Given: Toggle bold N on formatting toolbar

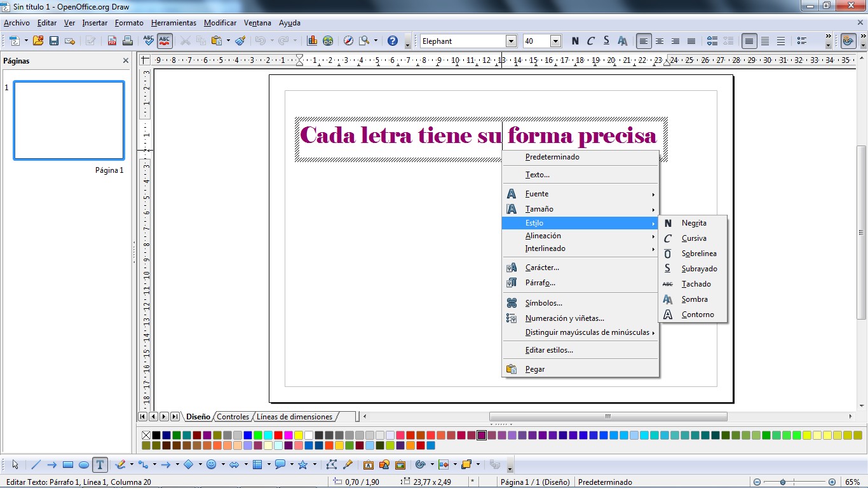Looking at the screenshot, I should (575, 41).
